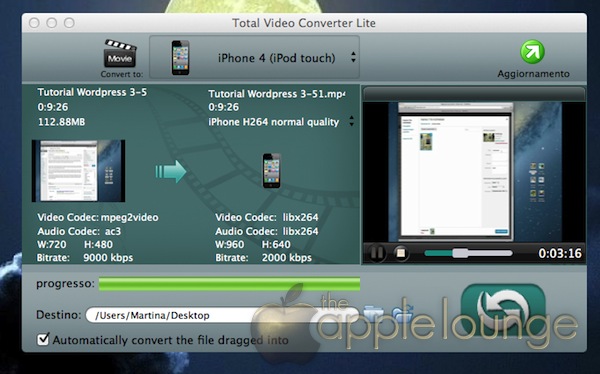Click the source video thumbnail

pos(78,171)
